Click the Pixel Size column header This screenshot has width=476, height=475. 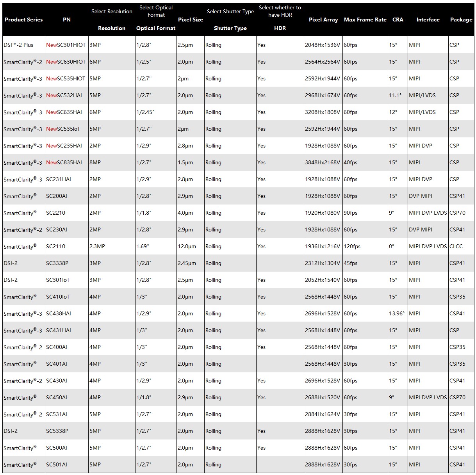(191, 20)
